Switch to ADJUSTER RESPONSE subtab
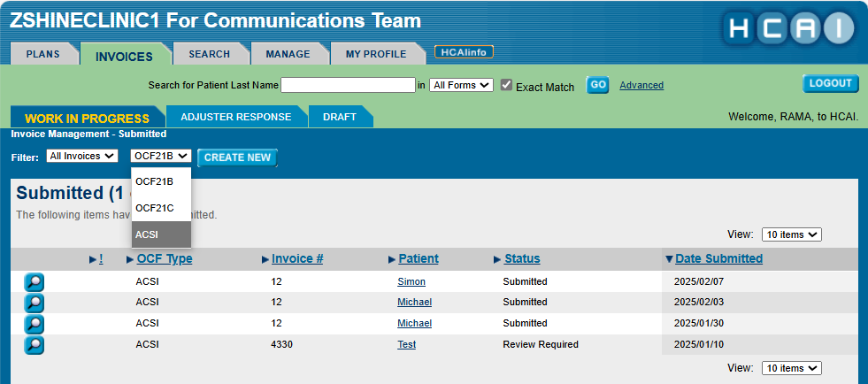Image resolution: width=868 pixels, height=384 pixels. click(x=236, y=117)
